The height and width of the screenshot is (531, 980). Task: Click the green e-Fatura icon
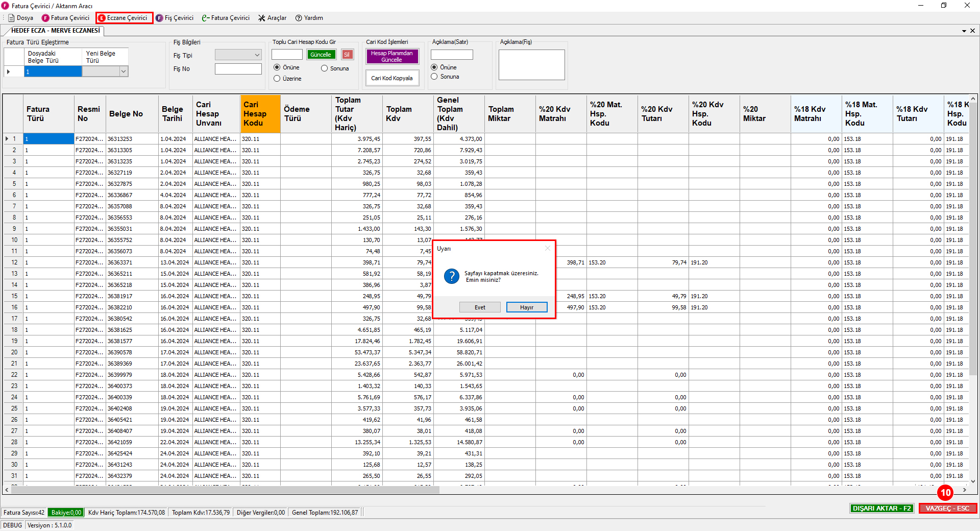205,18
